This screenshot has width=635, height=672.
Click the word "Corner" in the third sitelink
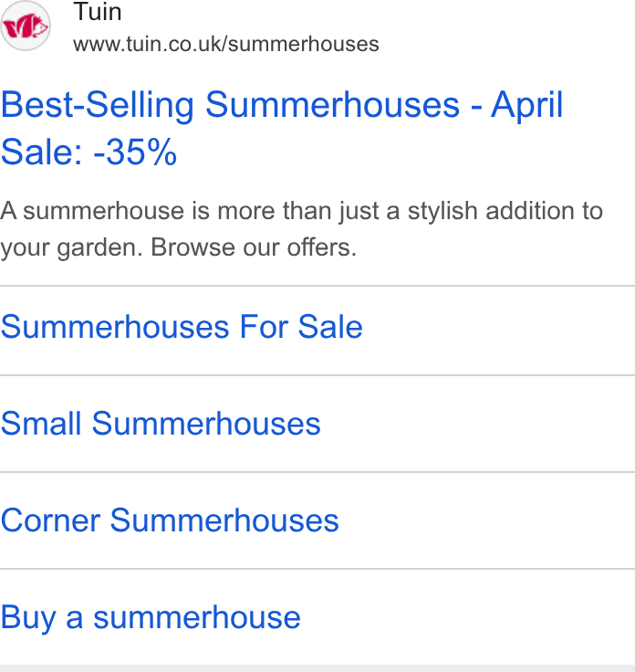(50, 520)
